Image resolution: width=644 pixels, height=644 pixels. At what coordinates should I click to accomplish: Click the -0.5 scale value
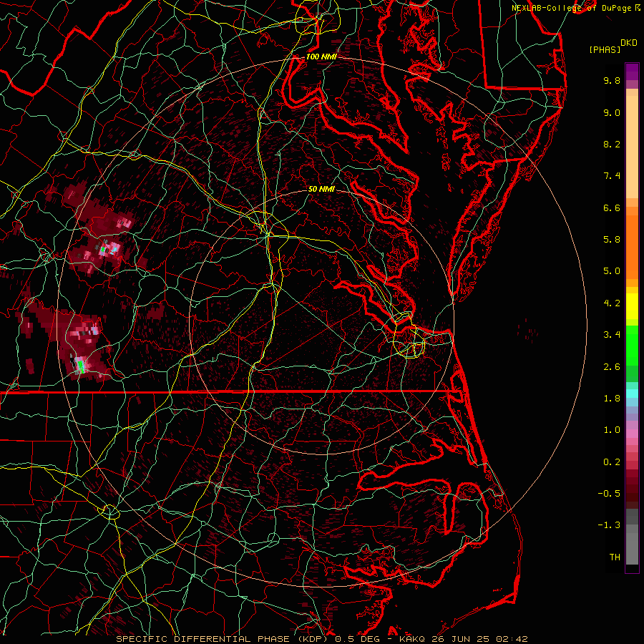click(x=609, y=494)
